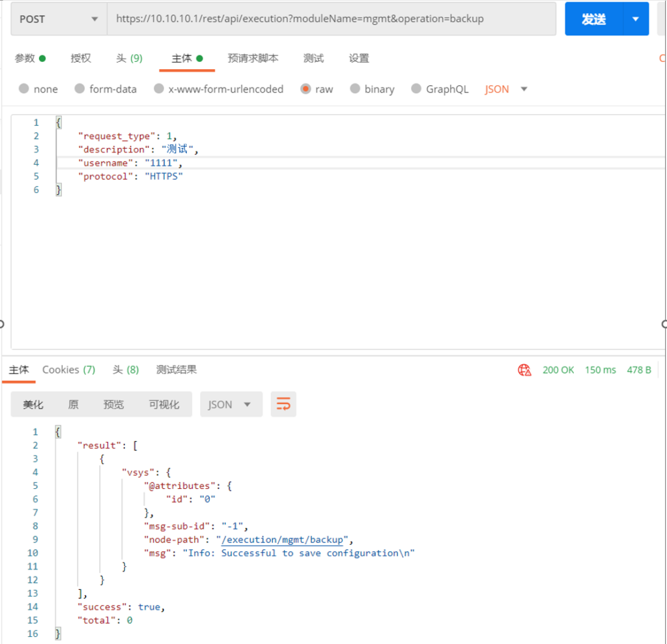
Task: Open the orange JSON body format dropdown
Action: (x=505, y=89)
